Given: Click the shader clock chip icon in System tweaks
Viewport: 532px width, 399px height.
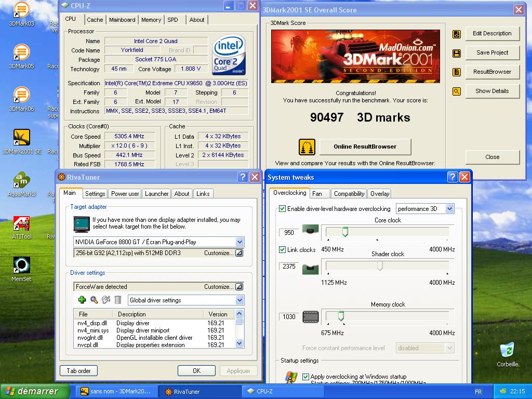Looking at the screenshot, I should click(x=310, y=269).
